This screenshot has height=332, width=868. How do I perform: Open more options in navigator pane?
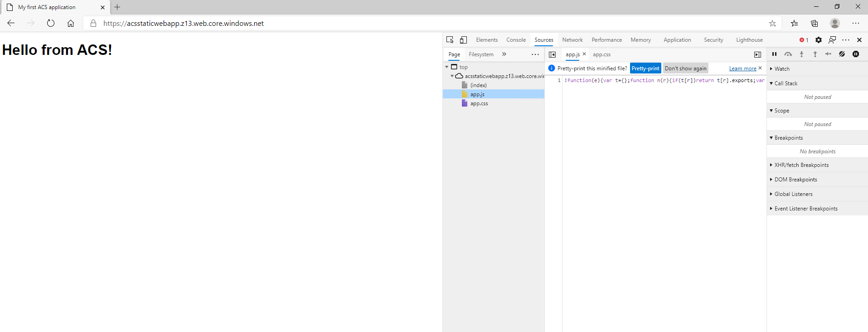[535, 54]
